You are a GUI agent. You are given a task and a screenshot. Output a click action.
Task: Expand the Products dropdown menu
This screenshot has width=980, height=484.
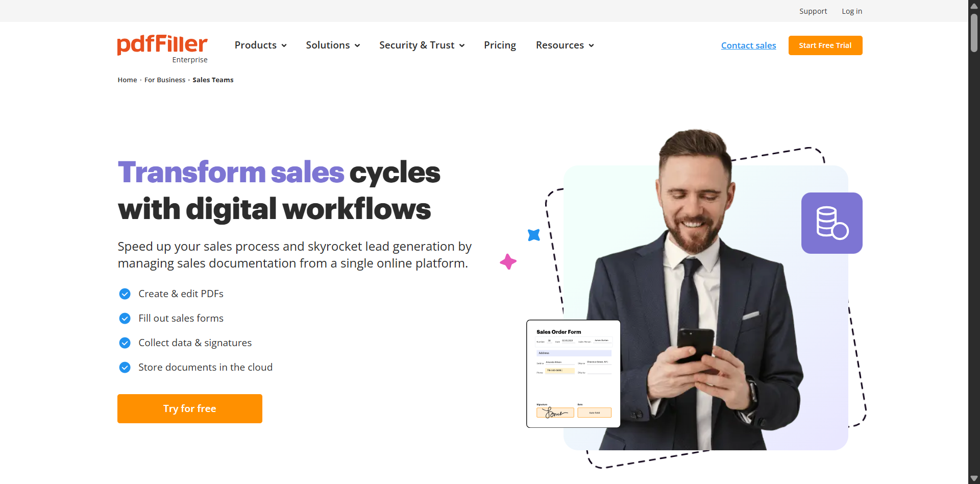click(260, 45)
